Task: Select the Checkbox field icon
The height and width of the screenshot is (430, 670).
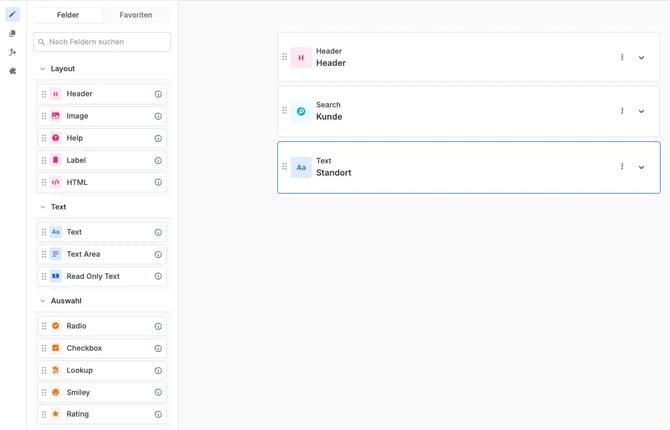Action: [56, 348]
